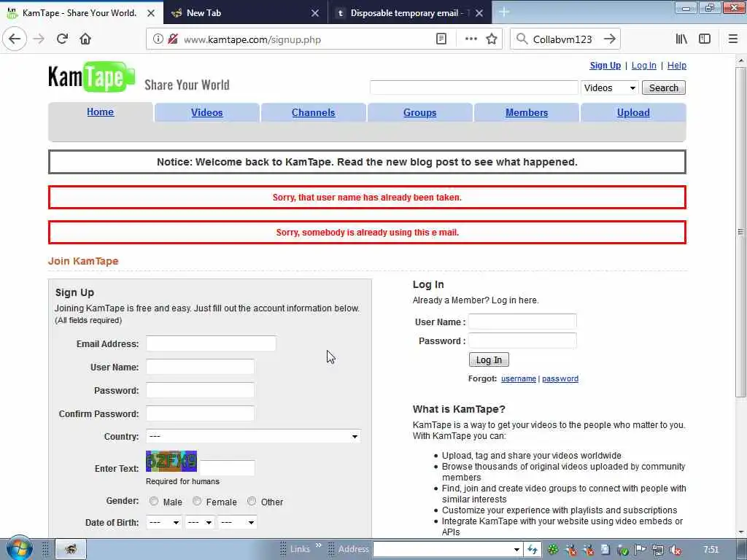747x560 pixels.
Task: Show site information icon in address bar
Action: (158, 39)
